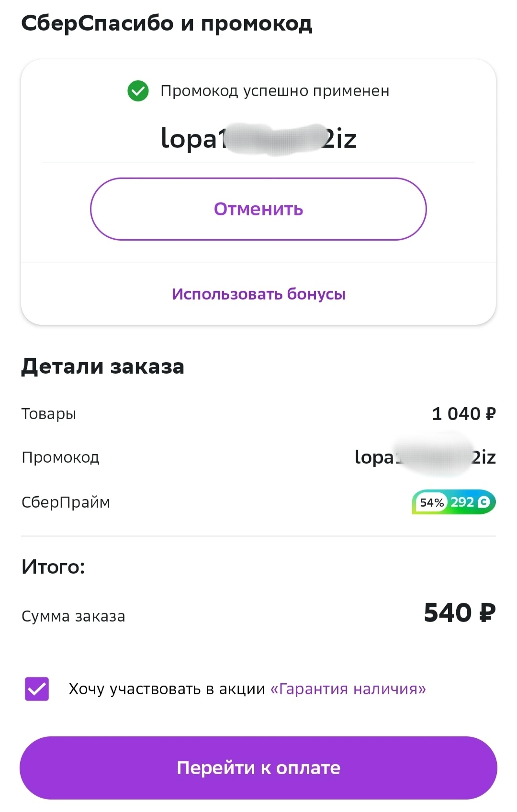This screenshot has width=517, height=812.
Task: Tap the applied promo code field
Action: pos(258,139)
